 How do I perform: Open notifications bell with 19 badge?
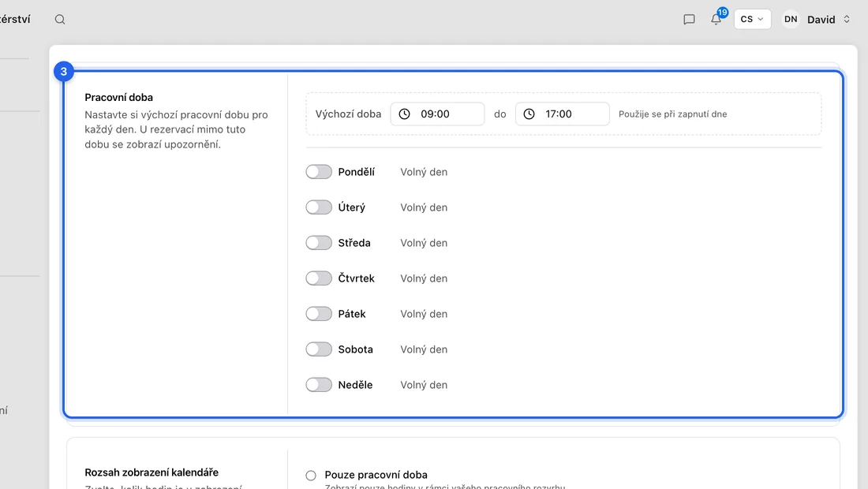tap(716, 19)
